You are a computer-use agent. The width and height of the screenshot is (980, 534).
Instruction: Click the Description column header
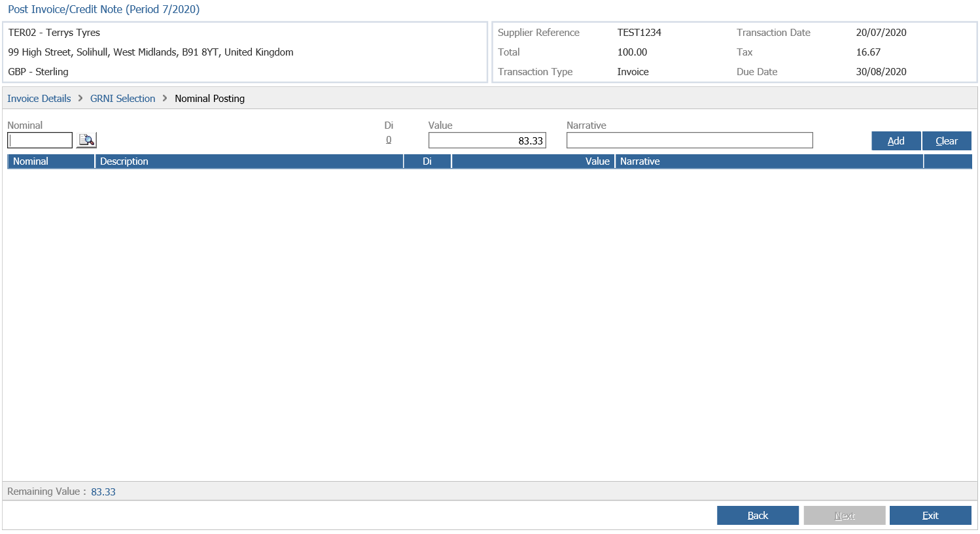pyautogui.click(x=124, y=161)
